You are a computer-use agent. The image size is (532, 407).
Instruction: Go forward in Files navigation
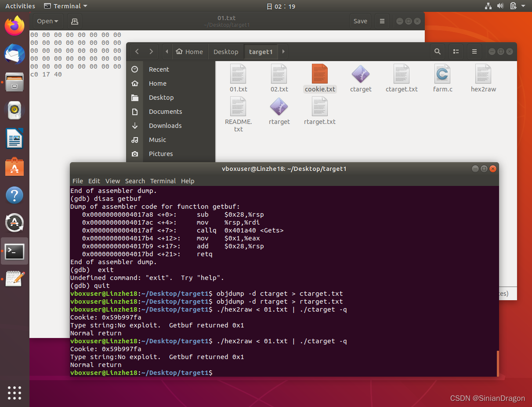pos(151,51)
